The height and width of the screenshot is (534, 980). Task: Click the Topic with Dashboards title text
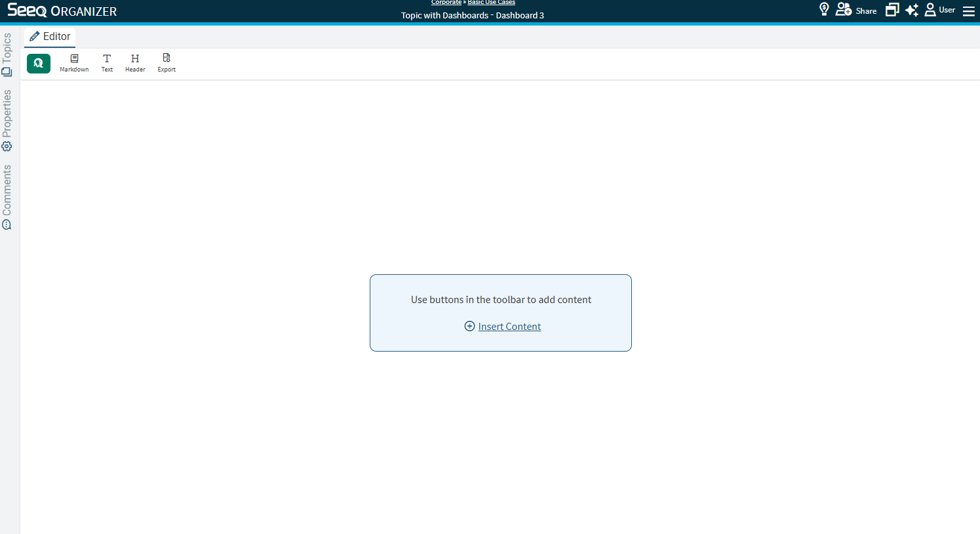[x=472, y=16]
